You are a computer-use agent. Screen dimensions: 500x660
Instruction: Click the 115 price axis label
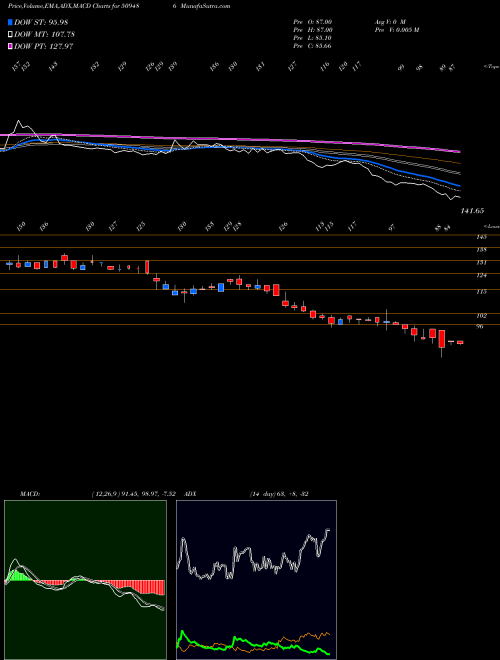point(481,292)
